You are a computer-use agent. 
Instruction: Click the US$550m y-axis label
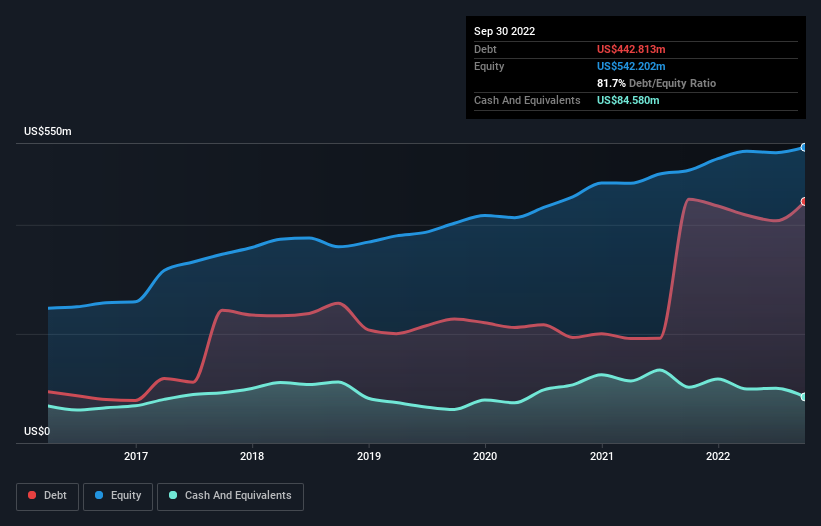click(48, 131)
